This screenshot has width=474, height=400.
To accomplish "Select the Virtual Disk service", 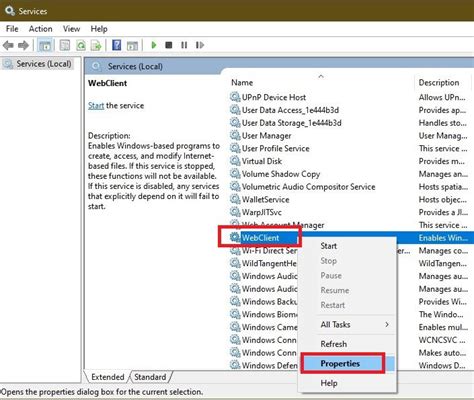I will (262, 161).
